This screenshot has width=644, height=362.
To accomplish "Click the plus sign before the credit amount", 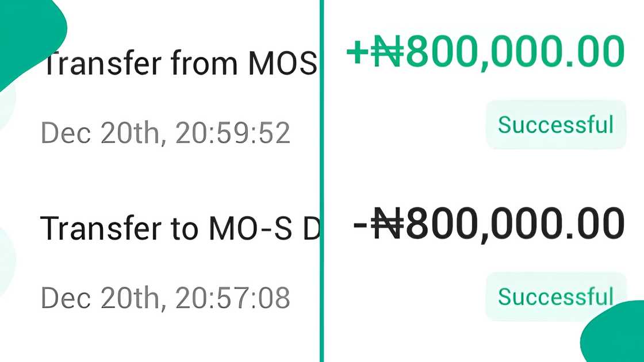I will coord(358,51).
